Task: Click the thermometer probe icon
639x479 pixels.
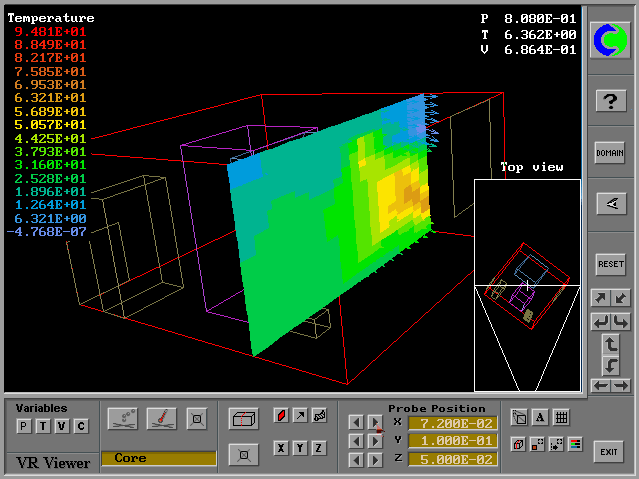Action: 161,417
